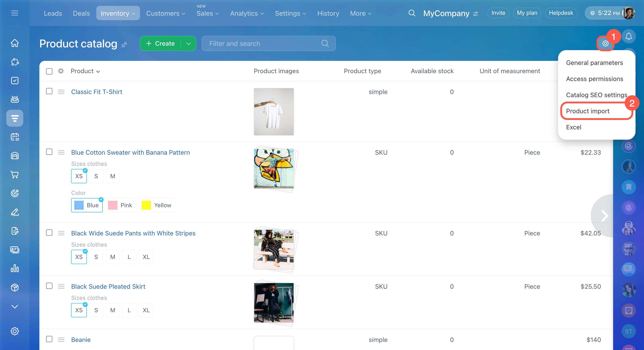
Task: Click the pin icon beside Product catalog
Action: (x=124, y=45)
